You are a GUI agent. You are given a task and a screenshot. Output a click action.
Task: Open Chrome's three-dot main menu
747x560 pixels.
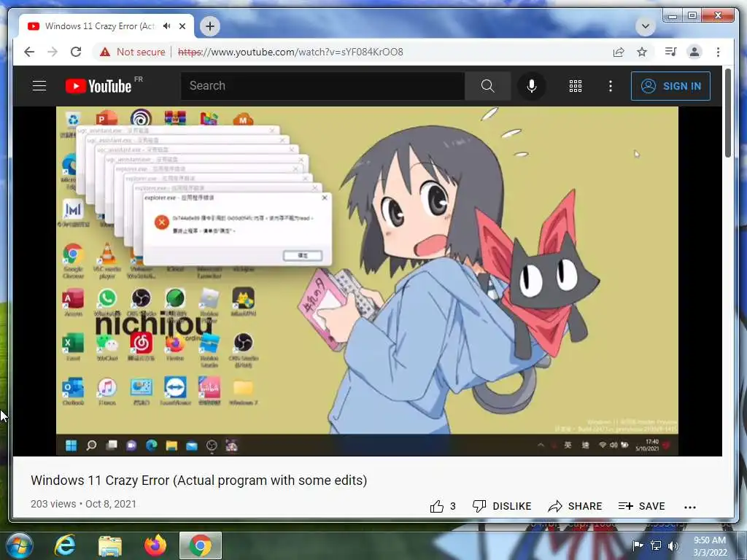coord(718,52)
